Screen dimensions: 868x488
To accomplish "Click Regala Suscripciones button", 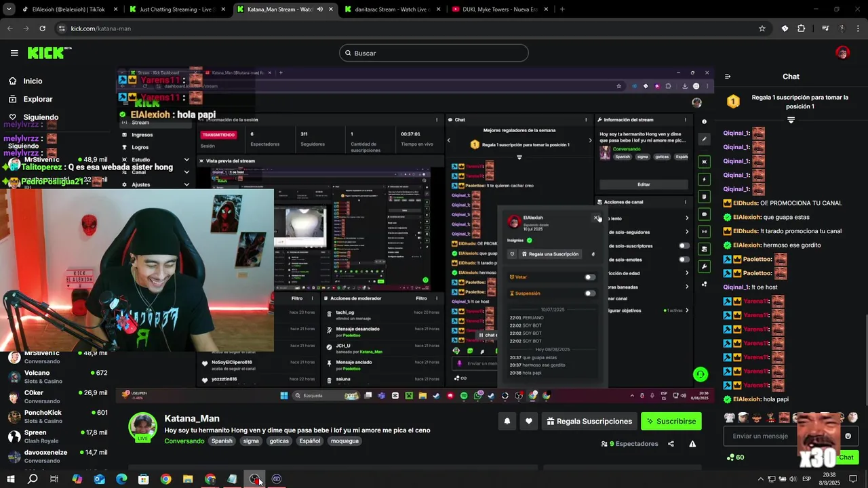I will pyautogui.click(x=589, y=421).
